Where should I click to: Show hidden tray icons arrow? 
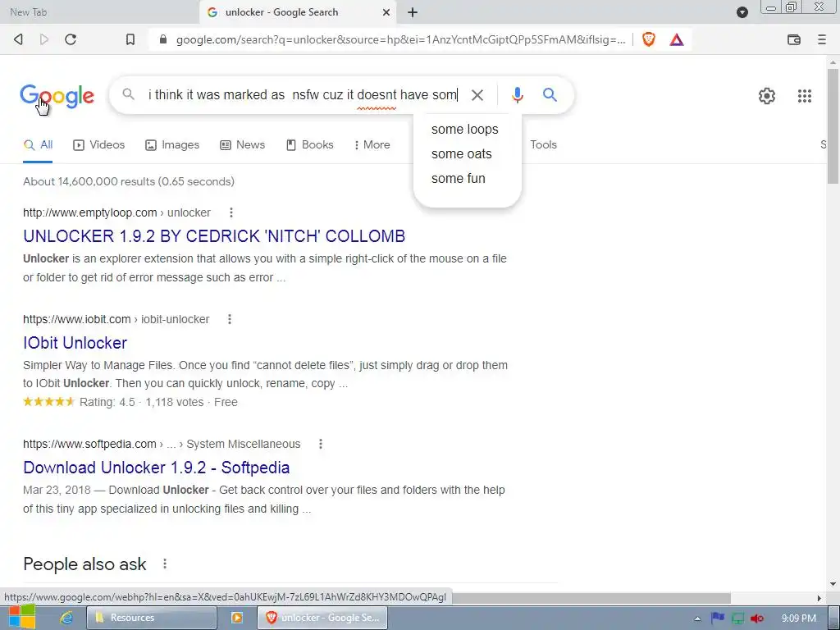[697, 619]
